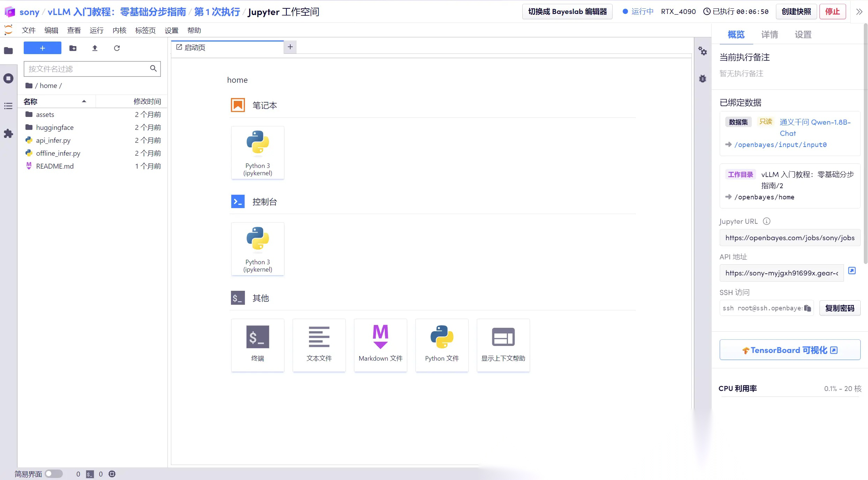Viewport: 868px width, 480px height.
Task: Switch to the 详情 details tab
Action: pyautogui.click(x=769, y=35)
